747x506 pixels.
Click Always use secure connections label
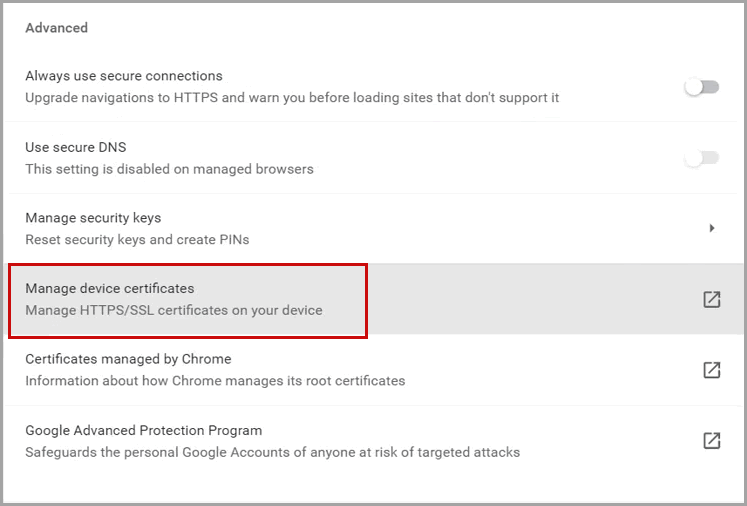124,76
